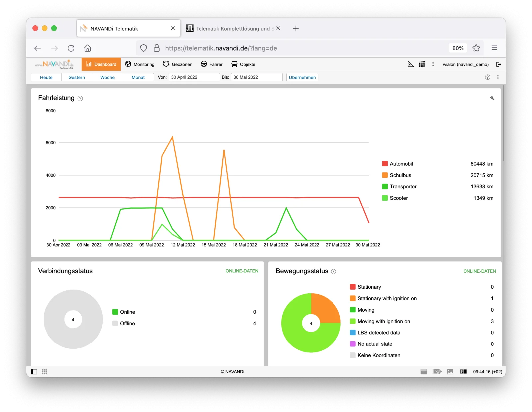Image resolution: width=532 pixels, height=412 pixels.
Task: Toggle the side panel layout icon in the footer
Action: point(34,372)
